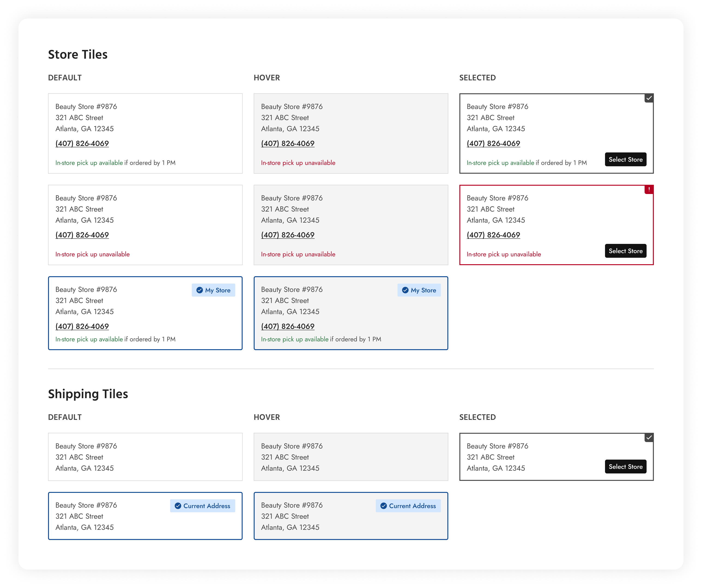The height and width of the screenshot is (588, 702).
Task: Click My Store check icon in default tile
Action: pyautogui.click(x=200, y=290)
